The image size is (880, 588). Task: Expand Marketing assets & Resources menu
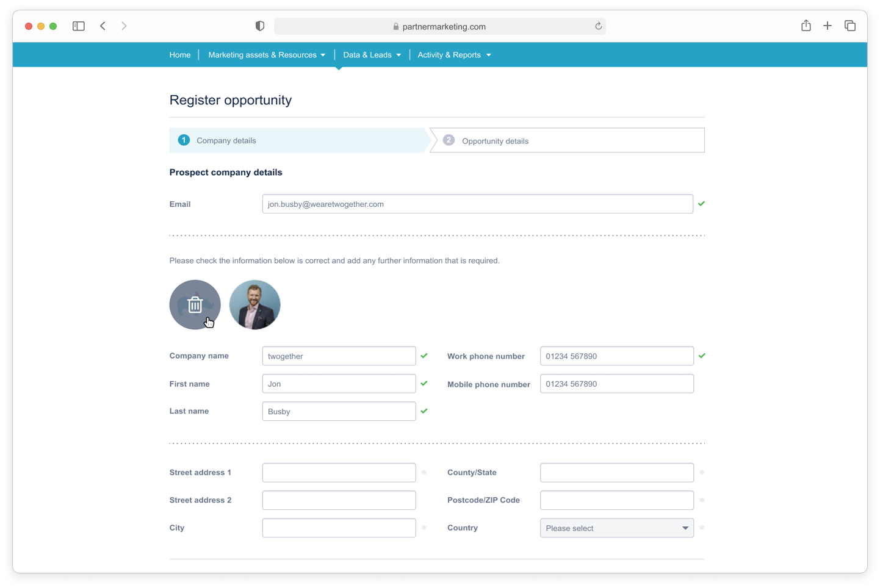pos(267,55)
